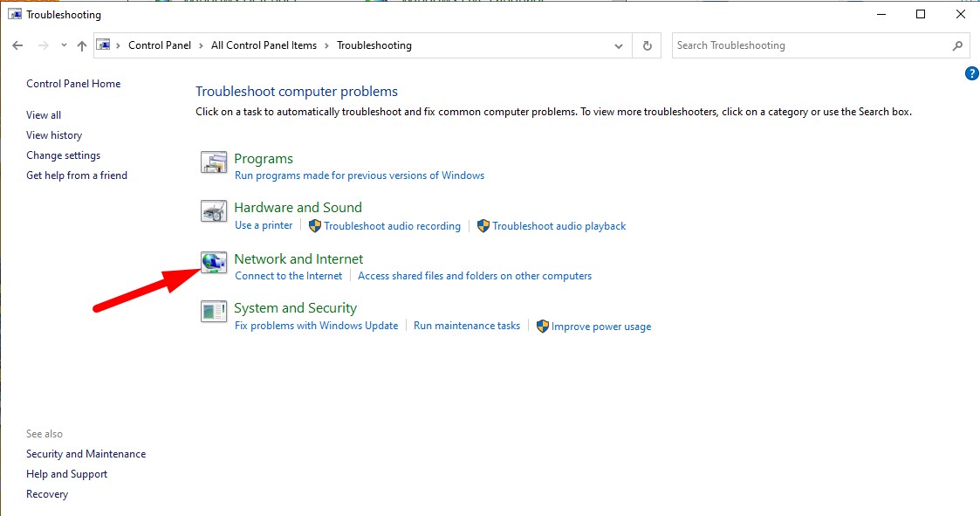
Task: Open the blue Help question mark icon
Action: pyautogui.click(x=971, y=73)
